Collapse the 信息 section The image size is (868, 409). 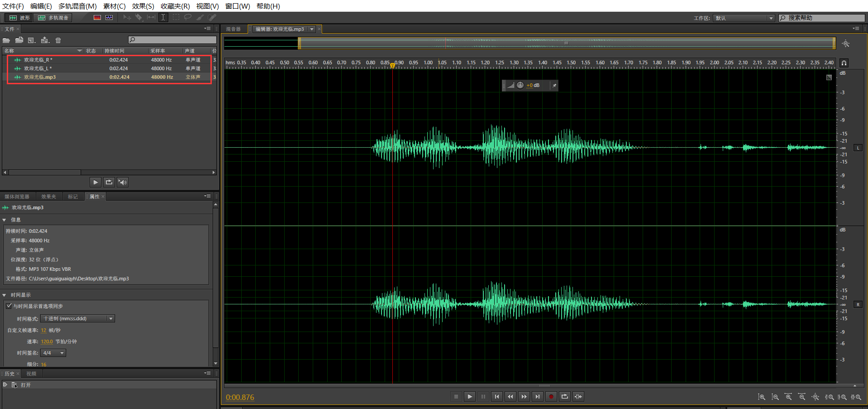(5, 220)
